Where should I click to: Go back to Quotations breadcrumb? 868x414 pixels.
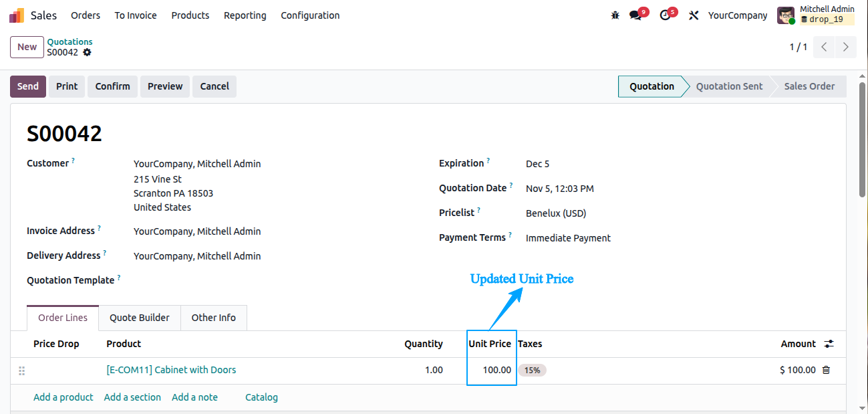click(69, 41)
